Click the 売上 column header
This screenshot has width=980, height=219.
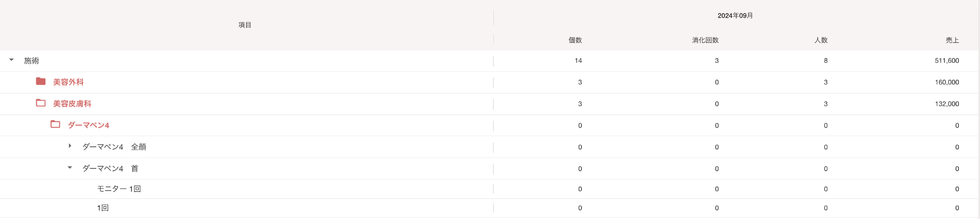(952, 40)
